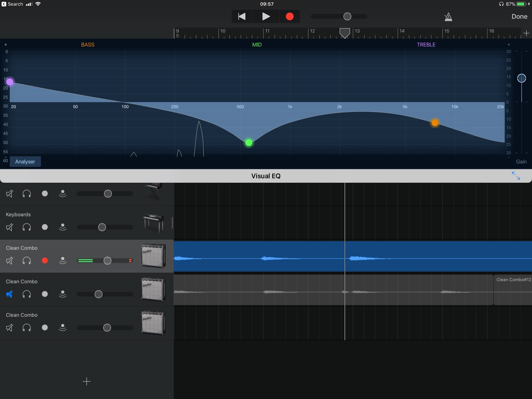This screenshot has height=399, width=532.
Task: Click the Keyboards instrument thumbnail
Action: [153, 223]
